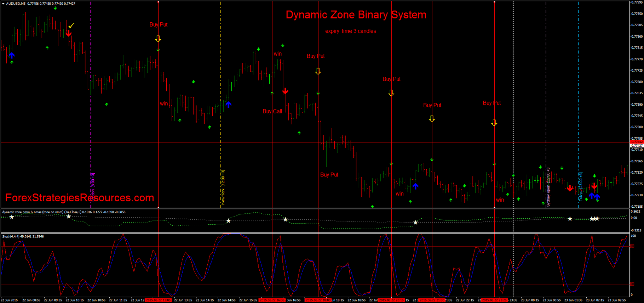Open the chart dropdown triangle before AUDUSD,M5
The width and height of the screenshot is (644, 303).
point(3,4)
